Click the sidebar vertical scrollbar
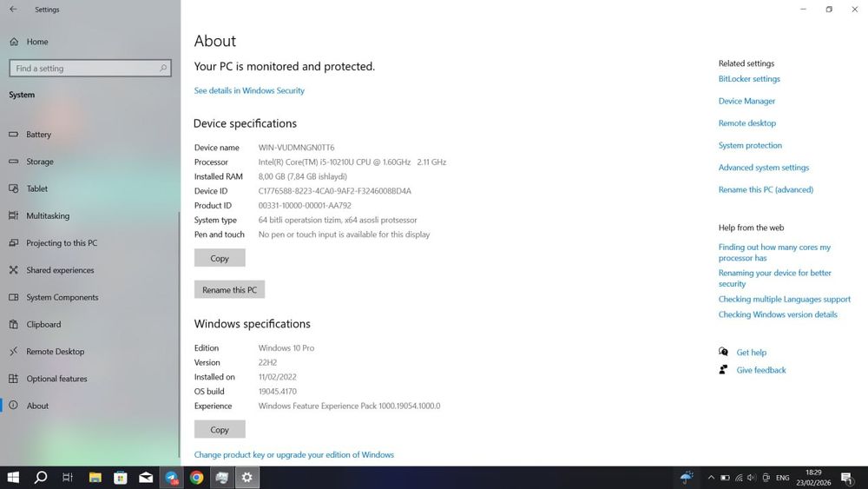Image resolution: width=868 pixels, height=489 pixels. pos(180,334)
